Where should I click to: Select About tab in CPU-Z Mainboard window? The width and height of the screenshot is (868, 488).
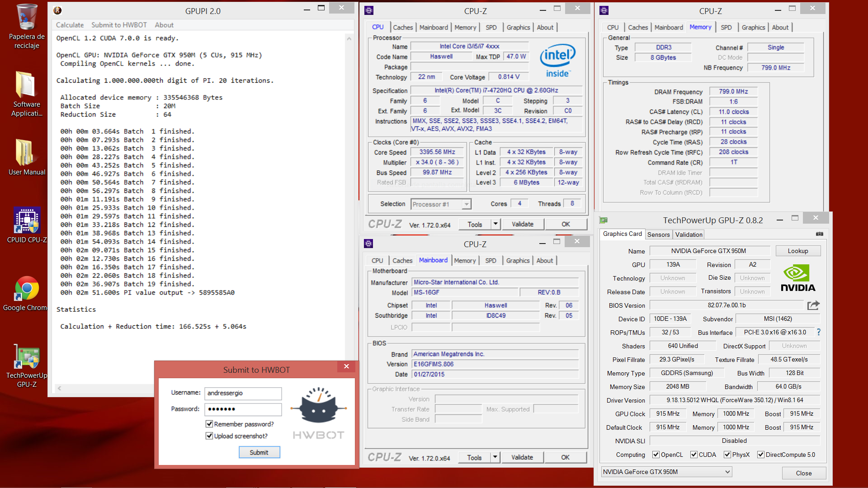coord(544,260)
